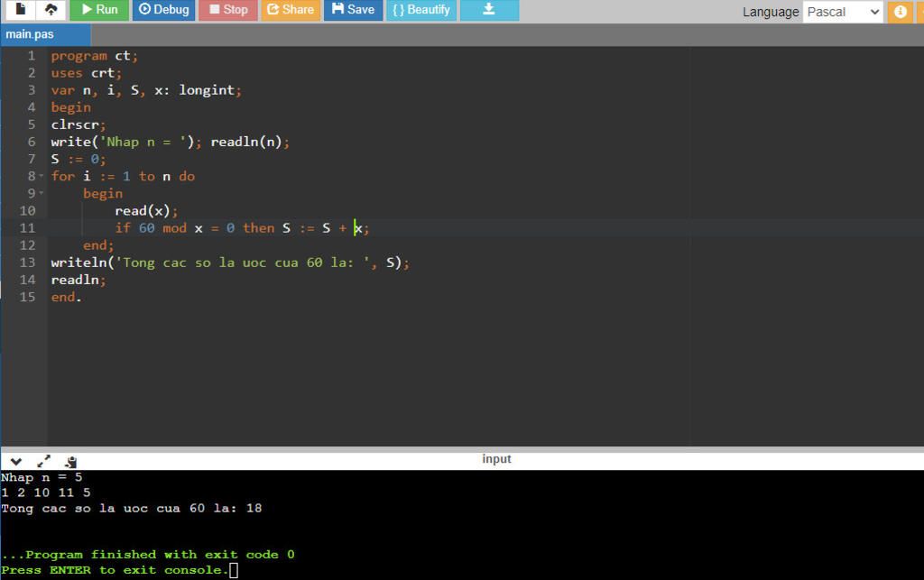Create a new file with the page icon
Image resolution: width=924 pixels, height=580 pixels.
pos(21,9)
